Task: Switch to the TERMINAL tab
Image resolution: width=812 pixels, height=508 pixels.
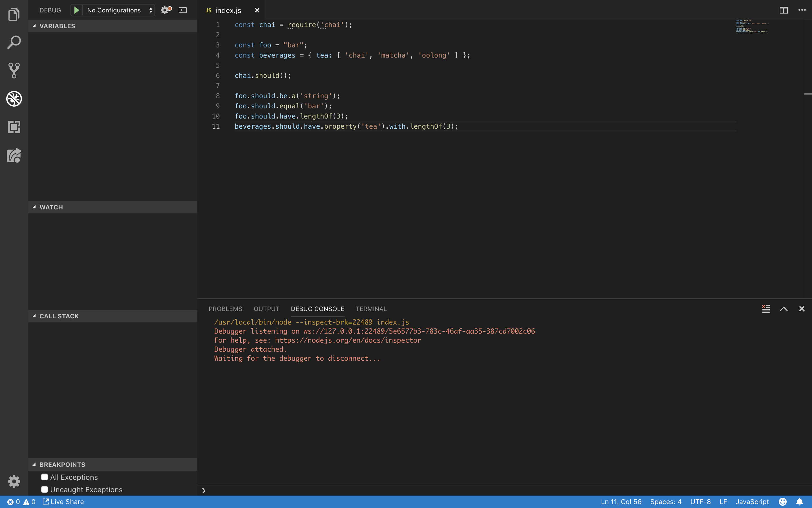Action: tap(371, 309)
